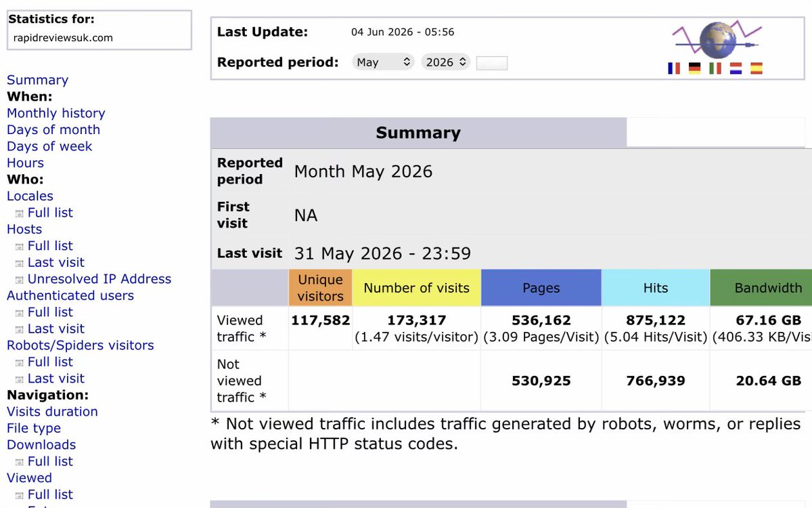The image size is (812, 508).
Task: Select unique visitors value 117,582
Action: (321, 320)
